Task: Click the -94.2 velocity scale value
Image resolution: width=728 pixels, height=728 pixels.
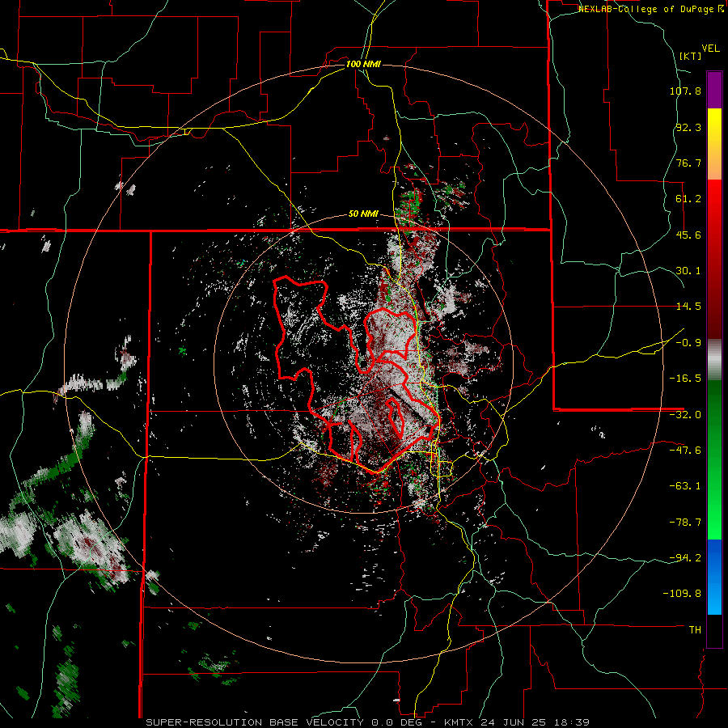Action: [685, 558]
